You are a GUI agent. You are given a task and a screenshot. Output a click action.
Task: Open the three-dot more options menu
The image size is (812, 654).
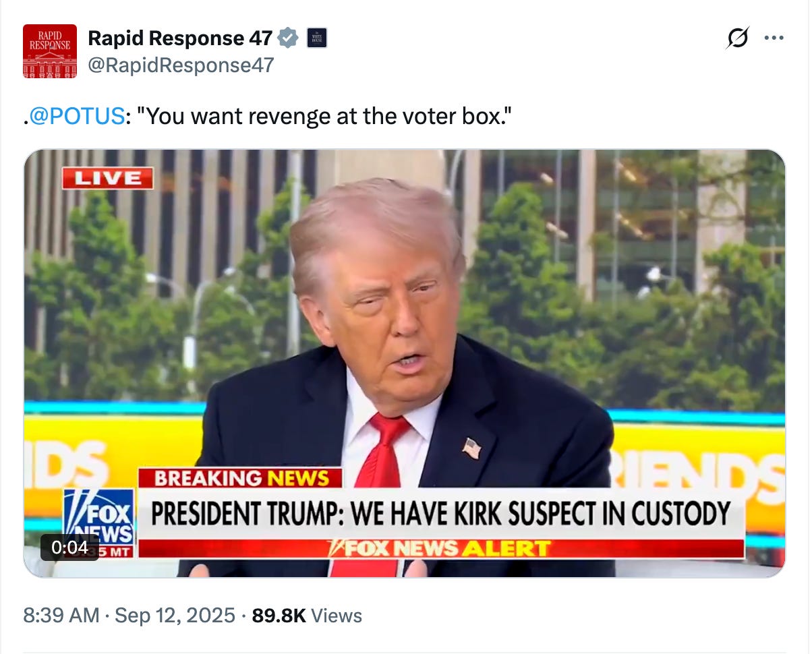coord(774,38)
